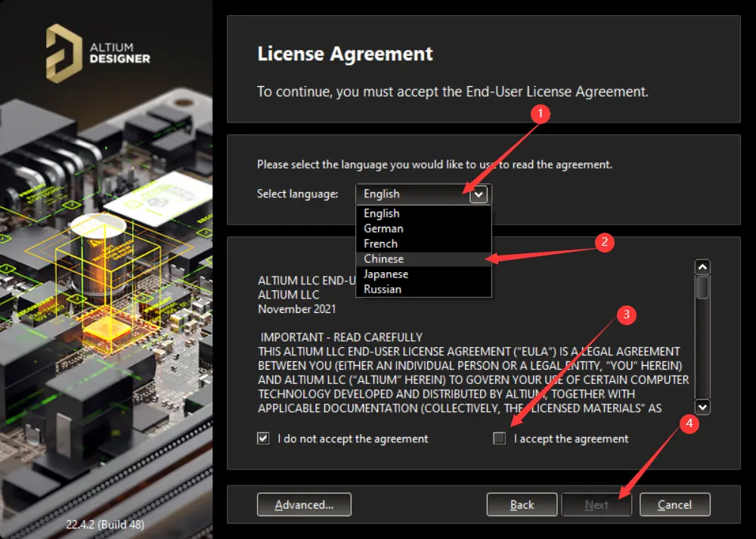
Task: Check 'I accept the agreement' box
Action: [x=500, y=438]
